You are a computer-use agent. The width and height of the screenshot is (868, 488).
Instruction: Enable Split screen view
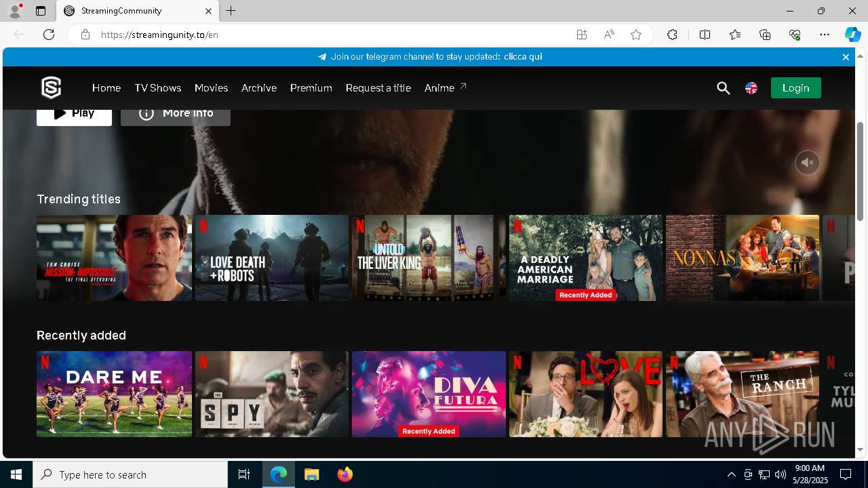tap(705, 35)
